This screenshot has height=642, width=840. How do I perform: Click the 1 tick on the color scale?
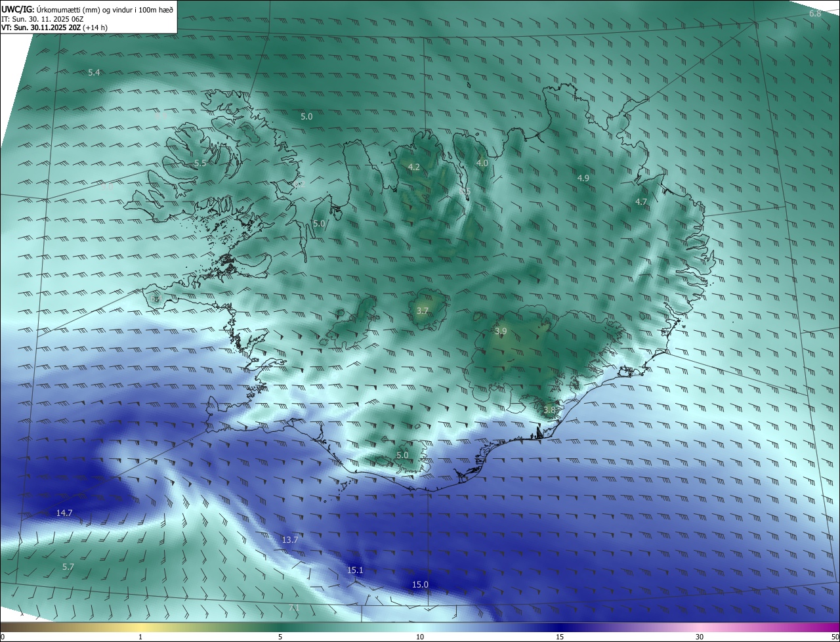(140, 637)
